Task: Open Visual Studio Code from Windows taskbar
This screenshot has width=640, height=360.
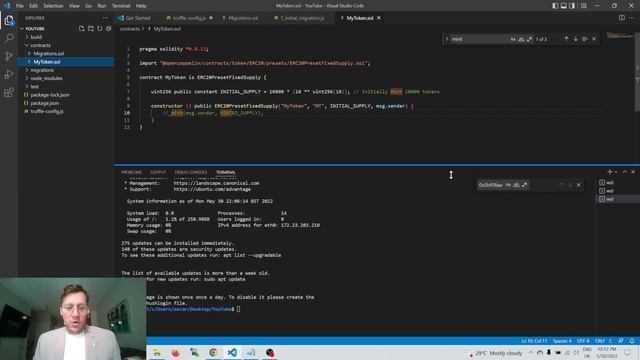Action: point(232,352)
